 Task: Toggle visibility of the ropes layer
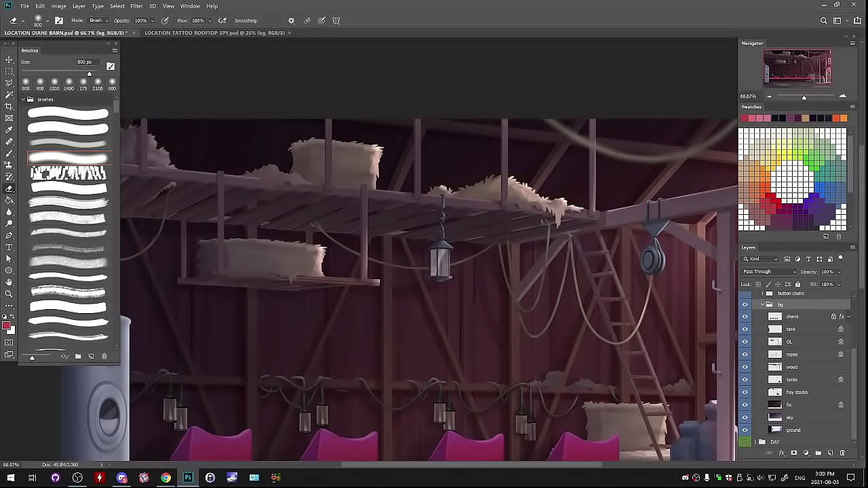(745, 354)
